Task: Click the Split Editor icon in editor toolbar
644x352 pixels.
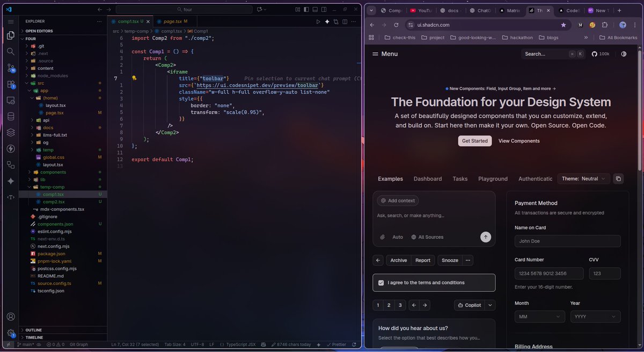Action: coord(345,21)
